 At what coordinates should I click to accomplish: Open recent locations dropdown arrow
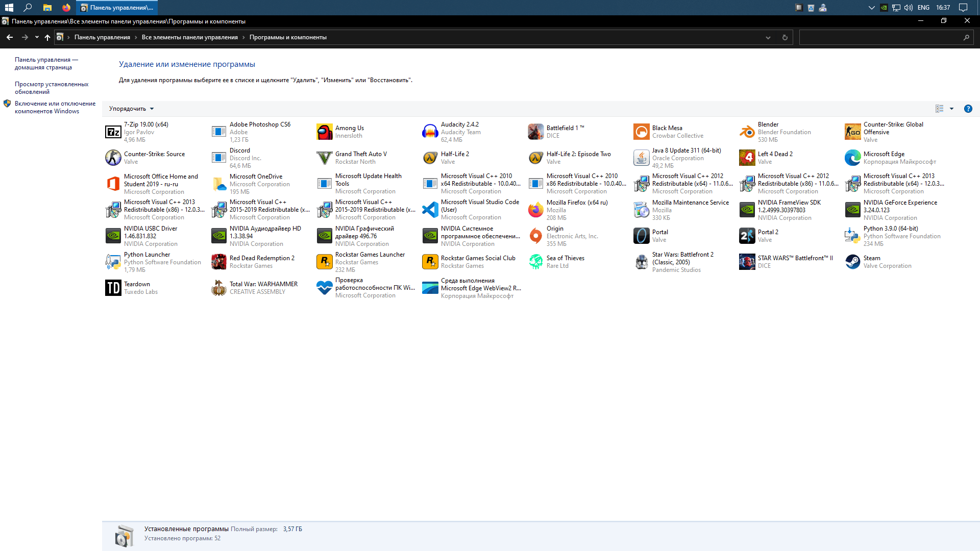coord(37,37)
